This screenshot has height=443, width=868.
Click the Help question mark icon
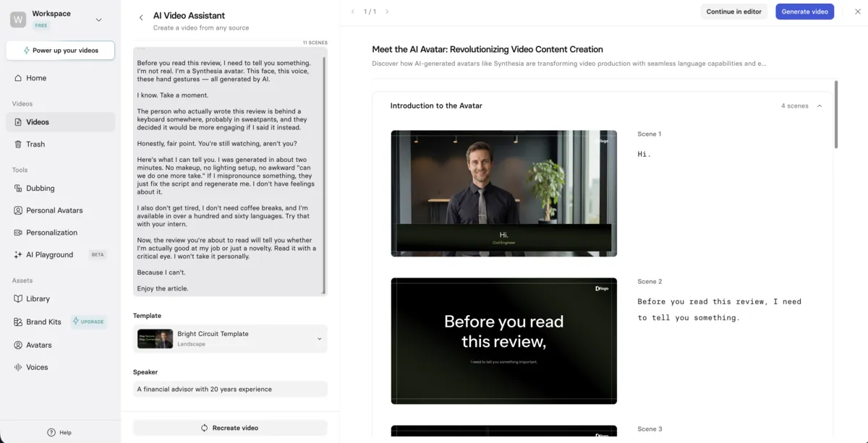[x=51, y=432]
